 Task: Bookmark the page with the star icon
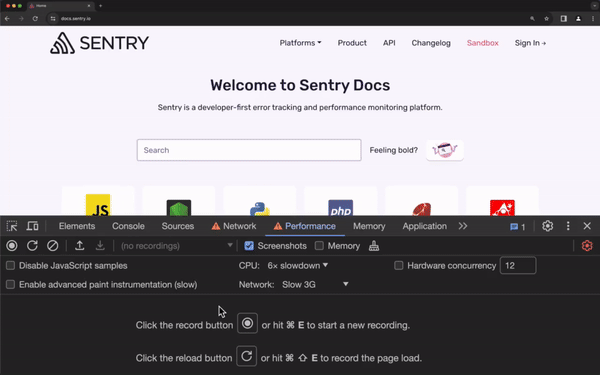click(x=546, y=18)
